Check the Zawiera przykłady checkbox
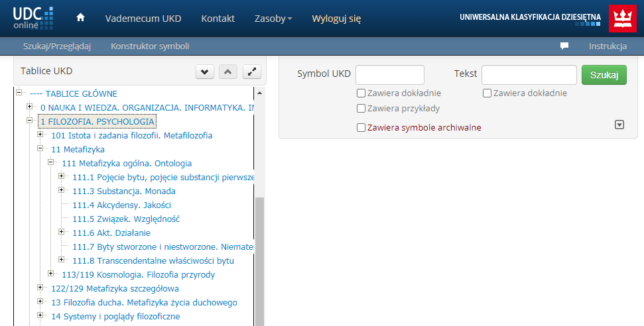This screenshot has width=644, height=326. [361, 109]
